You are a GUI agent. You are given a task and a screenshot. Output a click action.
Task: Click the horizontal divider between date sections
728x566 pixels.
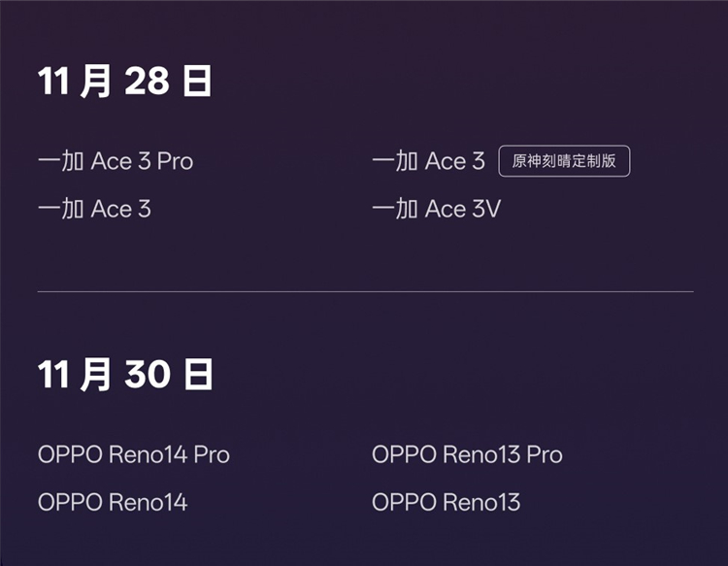pyautogui.click(x=365, y=291)
